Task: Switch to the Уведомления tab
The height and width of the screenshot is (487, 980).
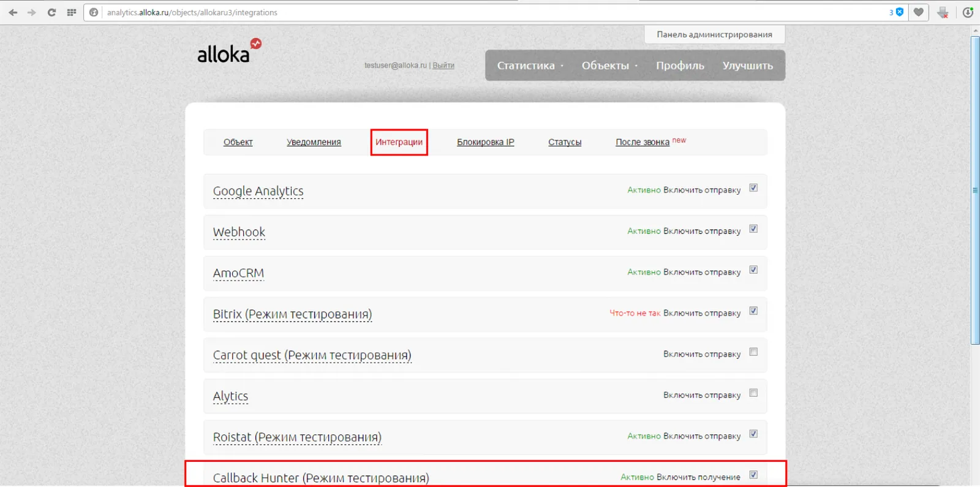Action: (x=314, y=142)
